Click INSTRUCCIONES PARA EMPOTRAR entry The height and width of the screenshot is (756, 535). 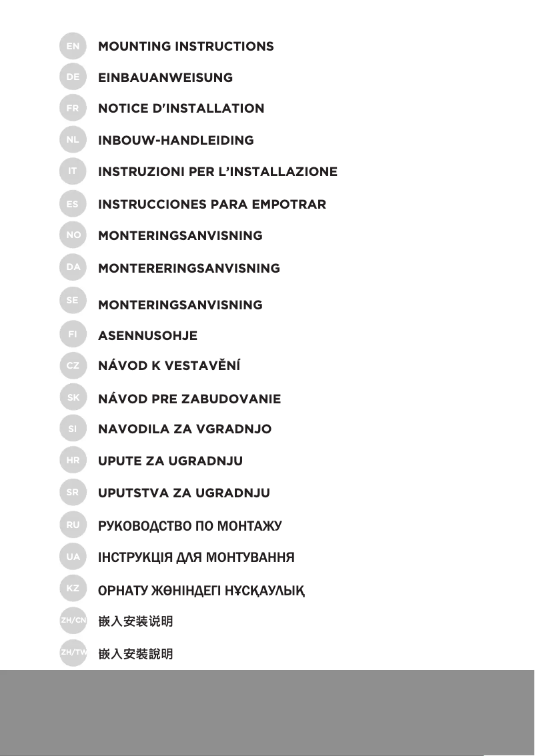[212, 205]
